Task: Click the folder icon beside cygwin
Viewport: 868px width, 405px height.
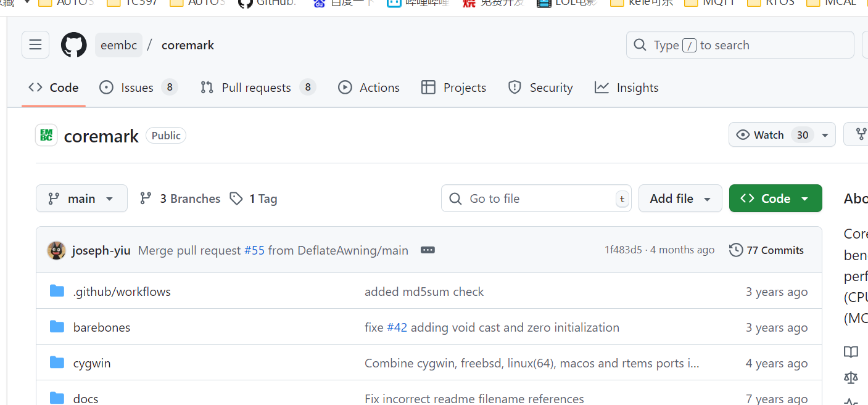Action: [x=57, y=362]
